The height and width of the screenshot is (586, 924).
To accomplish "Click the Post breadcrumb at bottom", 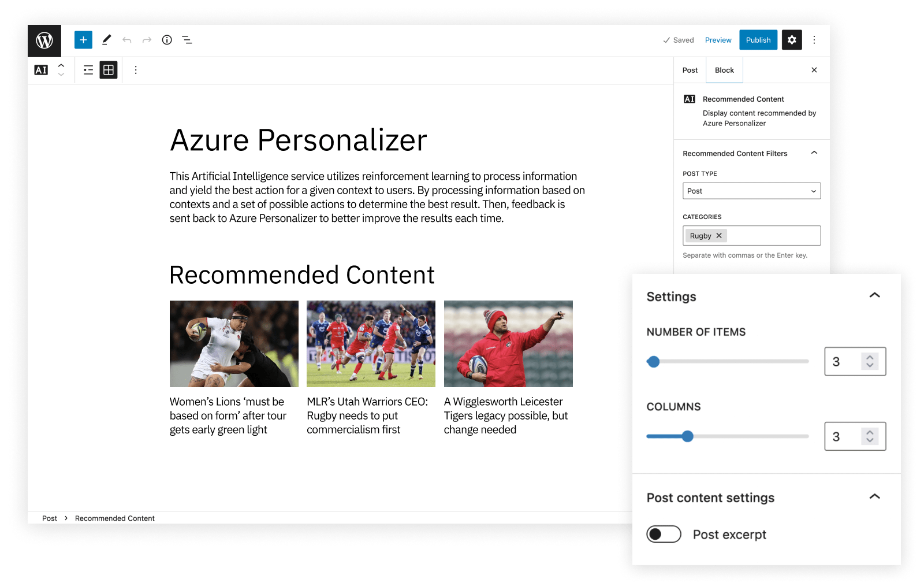I will pyautogui.click(x=50, y=518).
